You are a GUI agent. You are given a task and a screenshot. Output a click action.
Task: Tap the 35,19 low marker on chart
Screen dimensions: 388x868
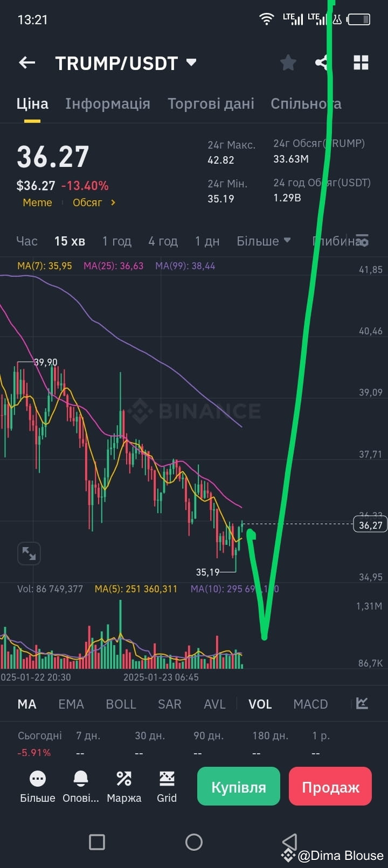point(208,572)
